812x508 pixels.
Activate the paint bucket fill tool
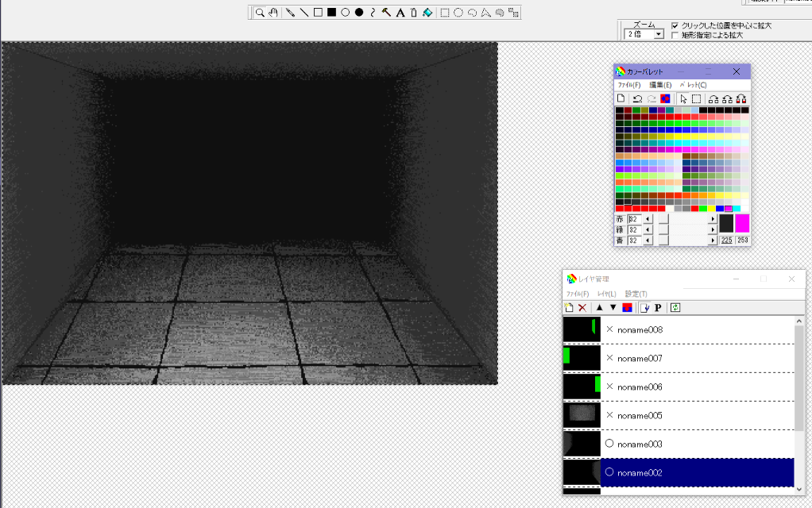(427, 13)
